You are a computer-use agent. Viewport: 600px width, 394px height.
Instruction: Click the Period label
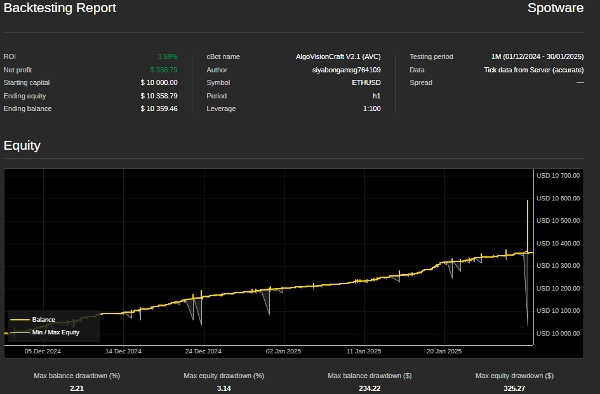click(217, 96)
